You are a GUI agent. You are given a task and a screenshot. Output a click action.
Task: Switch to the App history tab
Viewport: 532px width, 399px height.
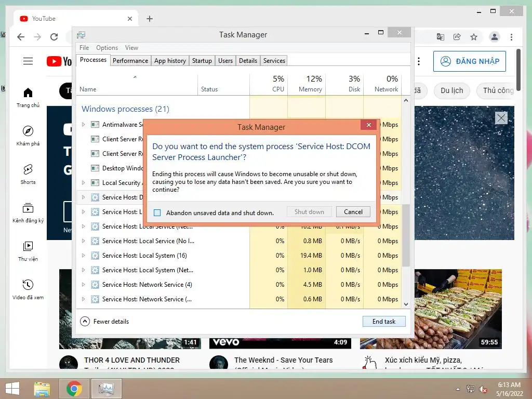coord(170,61)
